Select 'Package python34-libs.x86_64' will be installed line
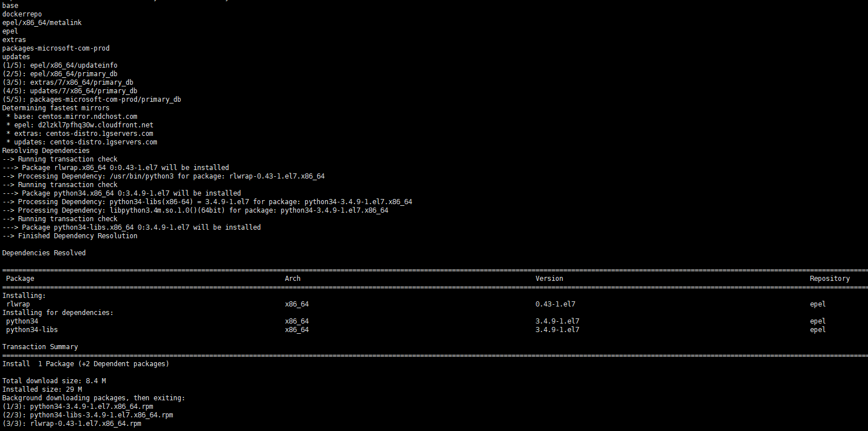This screenshot has width=868, height=431. (131, 227)
